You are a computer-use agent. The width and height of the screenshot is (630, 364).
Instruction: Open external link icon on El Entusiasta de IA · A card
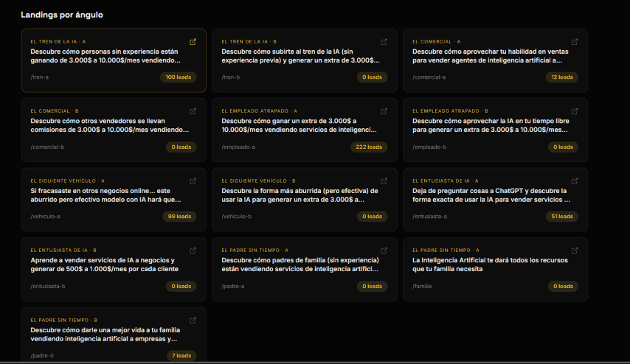tap(575, 181)
